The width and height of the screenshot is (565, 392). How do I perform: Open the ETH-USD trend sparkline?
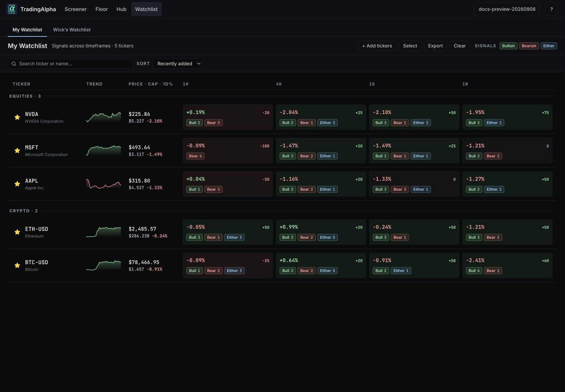pos(104,232)
